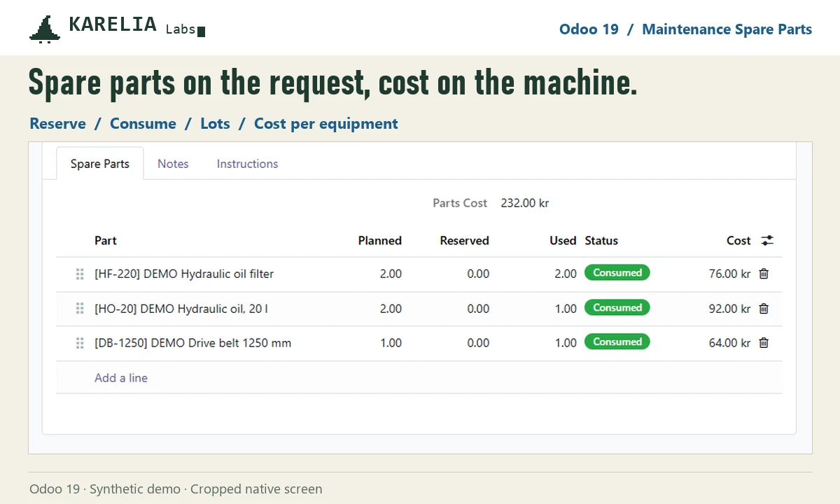Select [HF-220] DEMO Hydraulic oil filter

(x=184, y=274)
